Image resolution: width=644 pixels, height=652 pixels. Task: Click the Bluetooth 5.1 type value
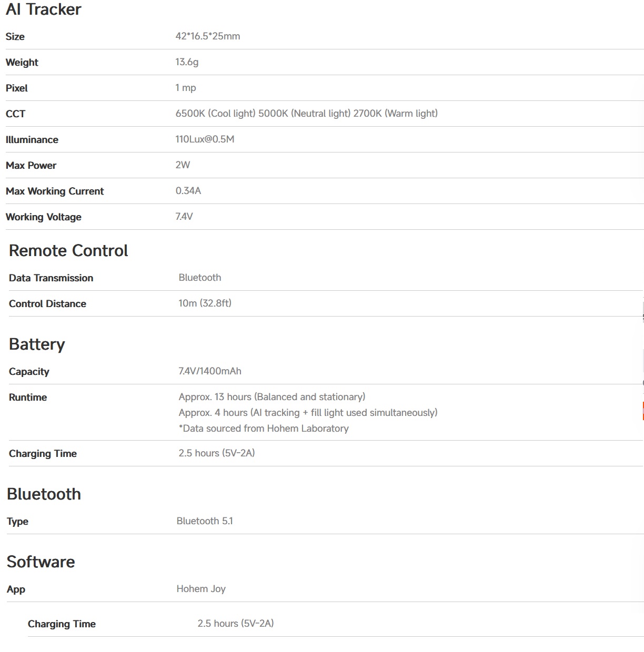tap(205, 521)
